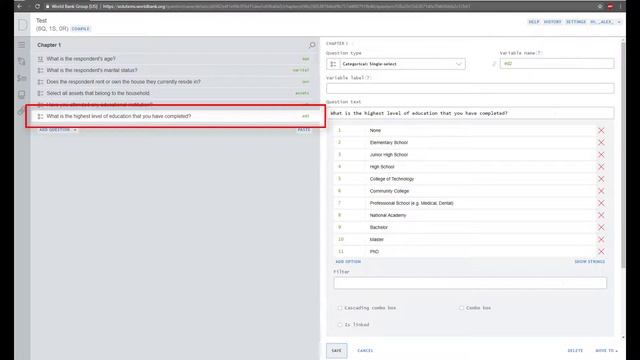Click the 'High School' option title
The image size is (640, 360).
(382, 167)
